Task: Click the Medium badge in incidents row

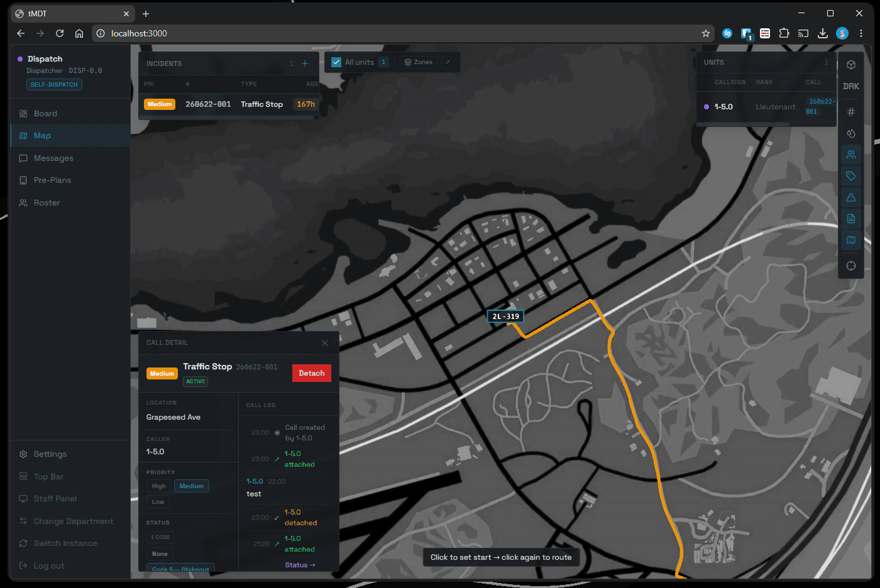Action: [x=160, y=104]
